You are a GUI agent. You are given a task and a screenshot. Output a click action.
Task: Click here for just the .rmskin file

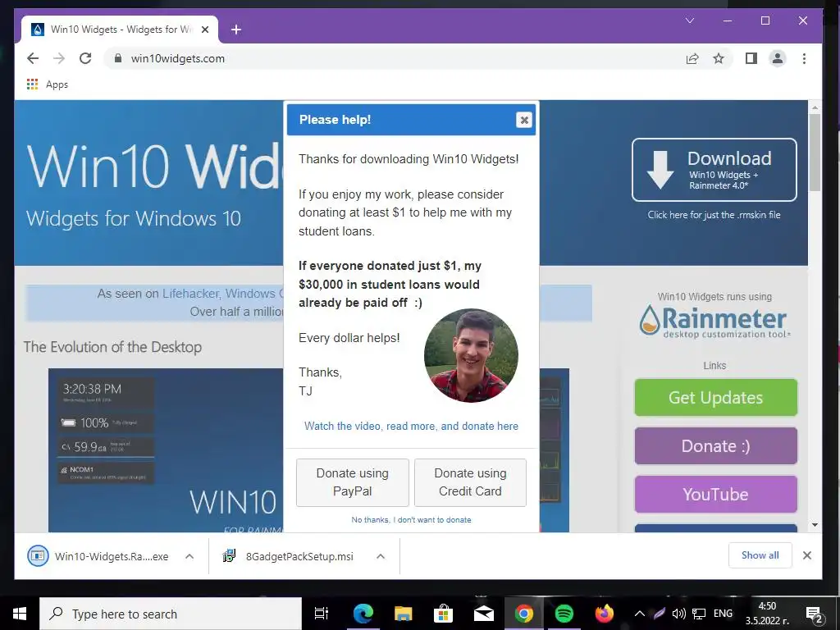click(714, 215)
